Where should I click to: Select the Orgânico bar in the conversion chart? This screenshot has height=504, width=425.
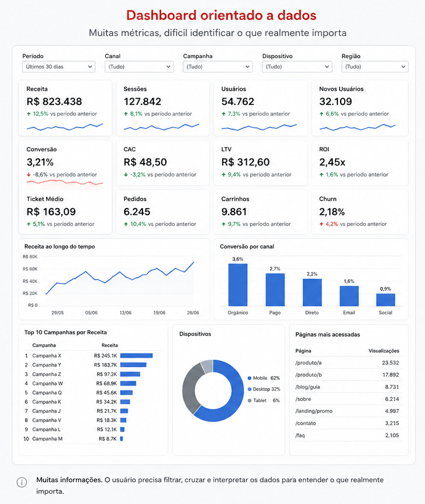[x=238, y=285]
